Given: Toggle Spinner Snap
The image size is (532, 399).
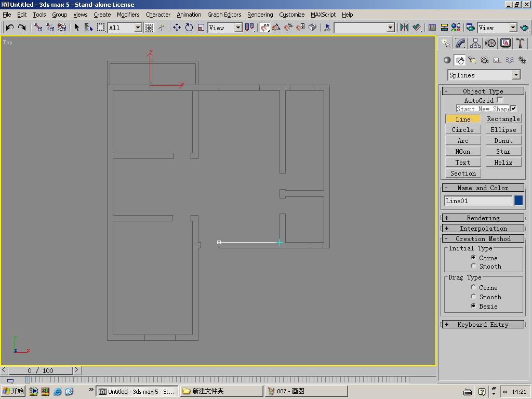Looking at the screenshot, I should [300, 28].
